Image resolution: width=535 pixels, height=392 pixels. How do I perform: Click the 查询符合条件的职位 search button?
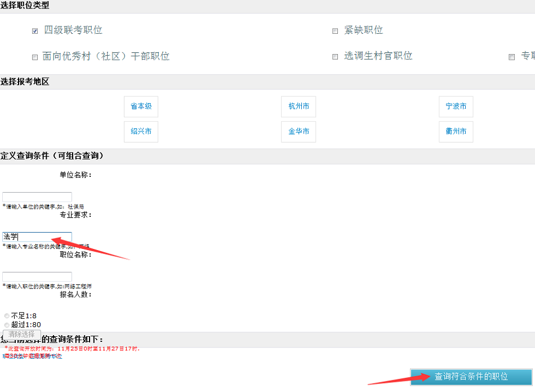471,377
